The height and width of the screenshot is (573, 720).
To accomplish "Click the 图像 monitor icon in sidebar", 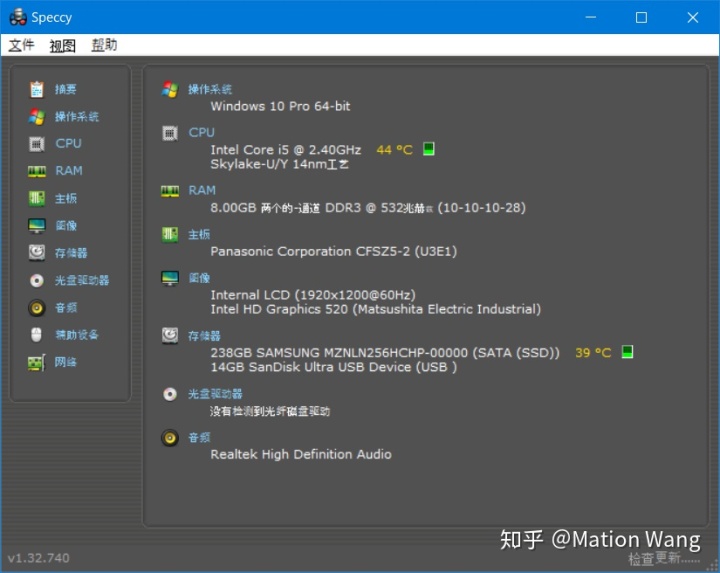I will click(x=37, y=225).
